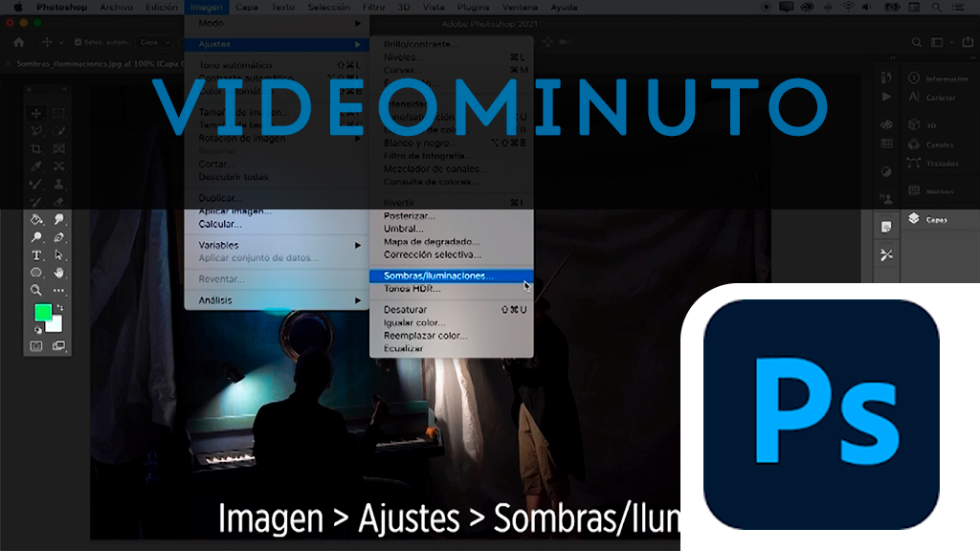The width and height of the screenshot is (980, 551).
Task: Choose Sombras/iluminaciones menu entry
Action: point(438,275)
